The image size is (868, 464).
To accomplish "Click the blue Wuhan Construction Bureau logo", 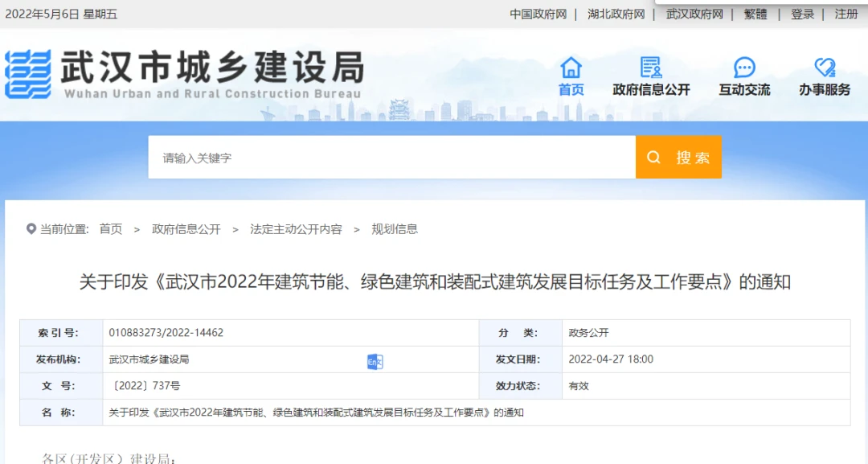I will tap(28, 75).
